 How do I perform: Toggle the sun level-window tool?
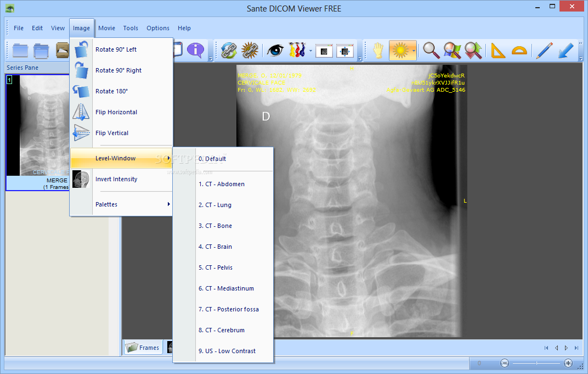coord(400,51)
